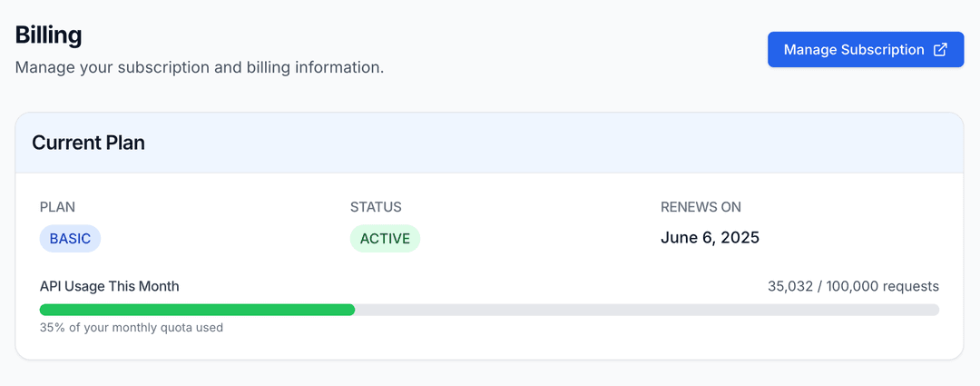The image size is (980, 386).
Task: Click the STATUS field label
Action: click(376, 207)
